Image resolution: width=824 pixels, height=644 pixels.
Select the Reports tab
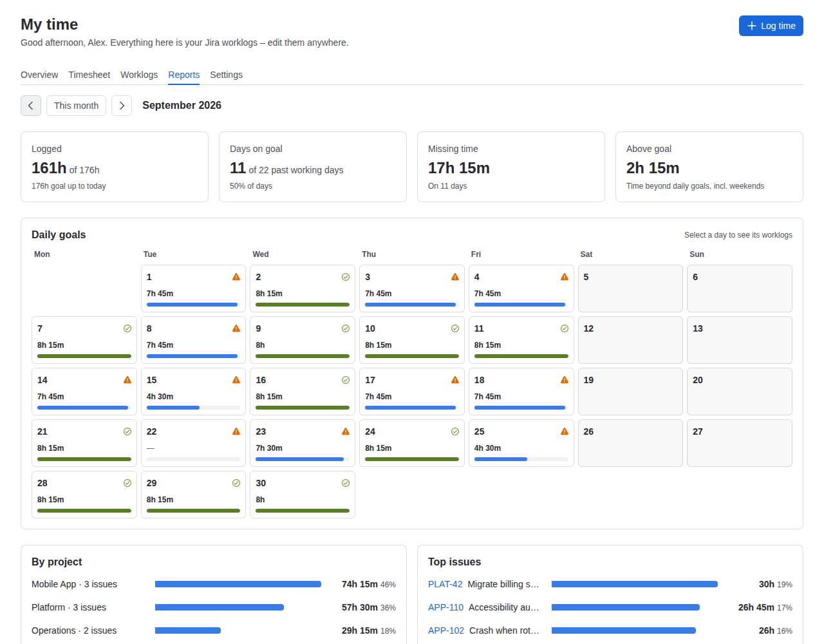pos(184,75)
